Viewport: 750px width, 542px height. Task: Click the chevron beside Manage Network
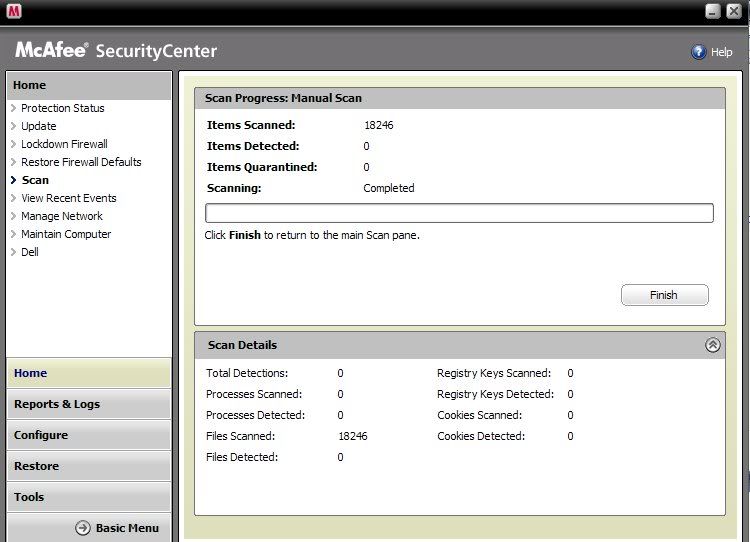pyautogui.click(x=13, y=216)
